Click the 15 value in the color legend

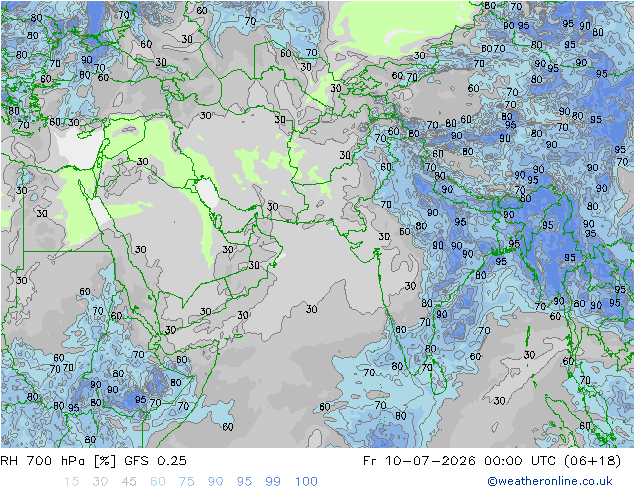(x=71, y=482)
